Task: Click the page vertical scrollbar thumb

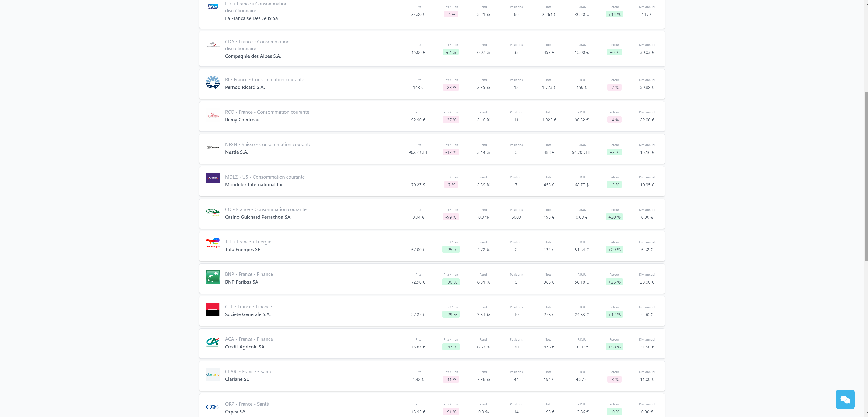Action: 866,175
